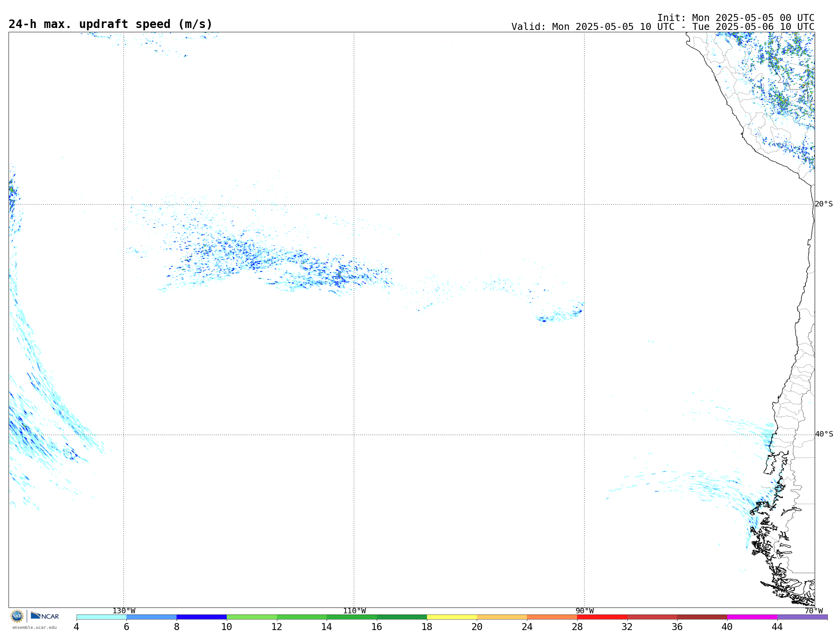Click the 70°W longitude label

pos(814,611)
